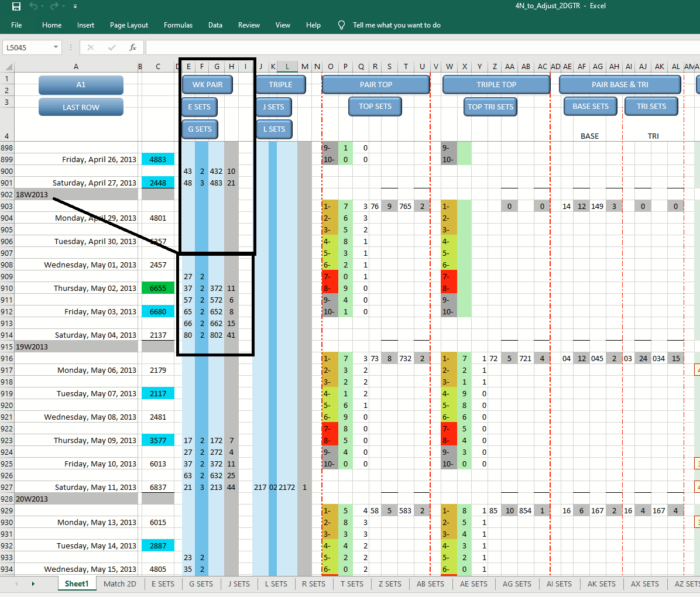This screenshot has height=597, width=700.
Task: Open the Name Box dropdown
Action: 56,47
